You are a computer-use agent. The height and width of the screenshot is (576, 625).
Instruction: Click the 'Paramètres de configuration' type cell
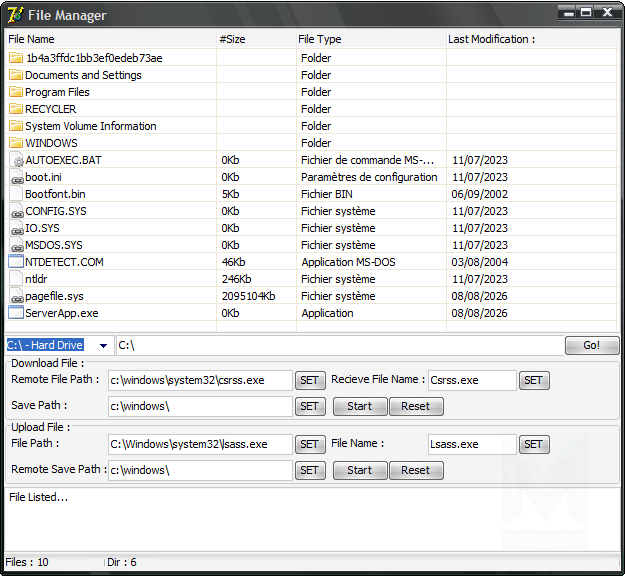coord(369,177)
